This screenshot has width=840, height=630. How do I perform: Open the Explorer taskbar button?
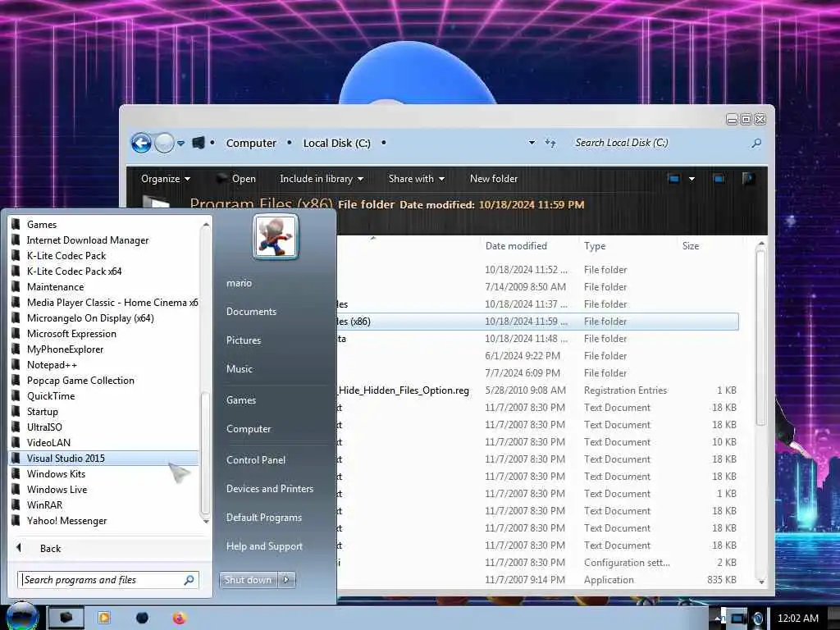66,618
